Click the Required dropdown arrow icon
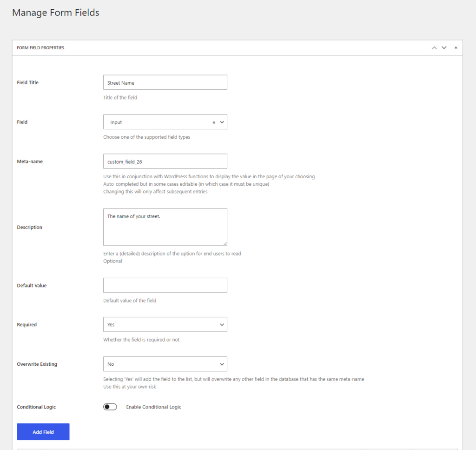The width and height of the screenshot is (476, 450). pos(222,324)
